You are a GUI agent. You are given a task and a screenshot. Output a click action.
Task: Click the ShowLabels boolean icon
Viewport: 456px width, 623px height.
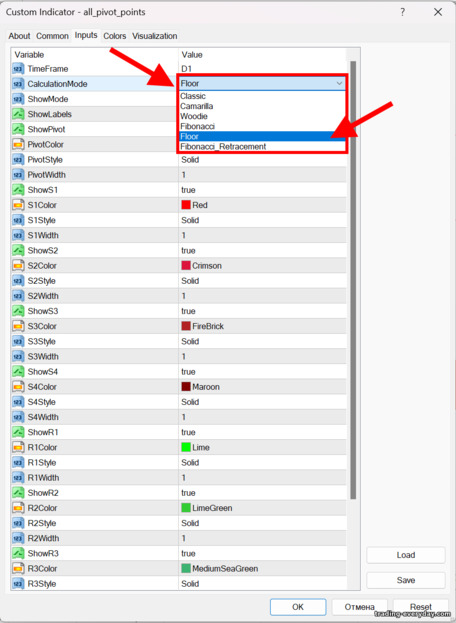pyautogui.click(x=18, y=114)
